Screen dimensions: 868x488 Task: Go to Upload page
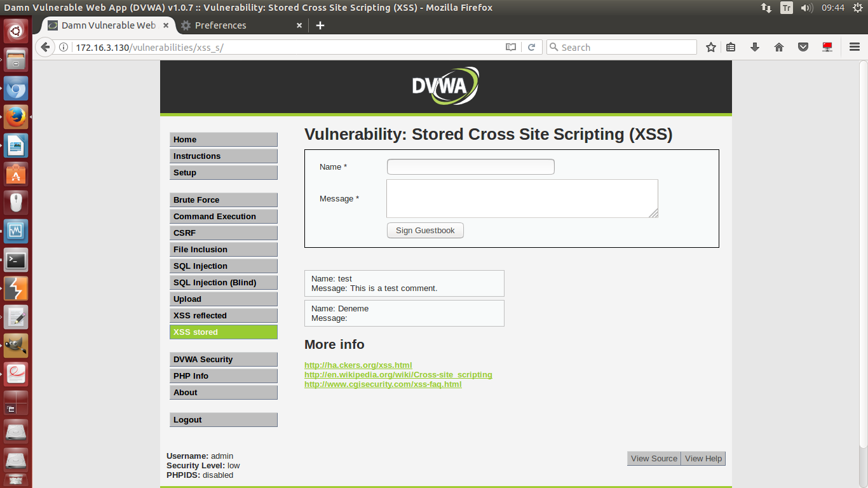[224, 299]
